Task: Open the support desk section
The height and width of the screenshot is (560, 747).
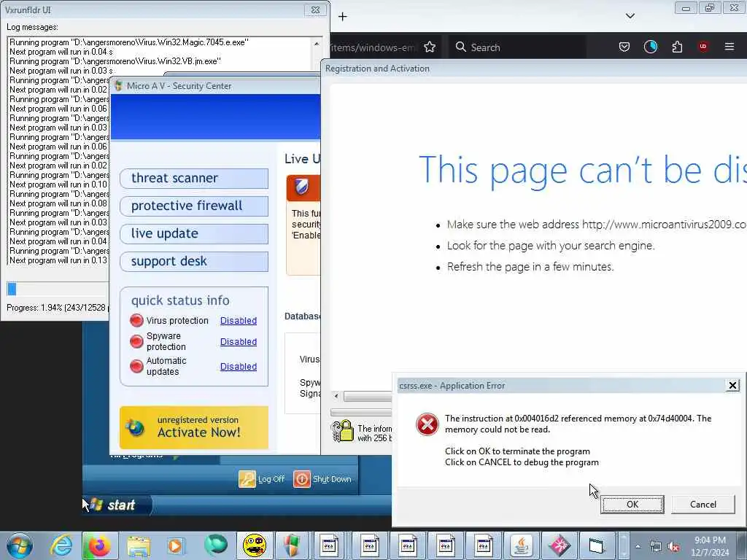Action: pyautogui.click(x=194, y=262)
